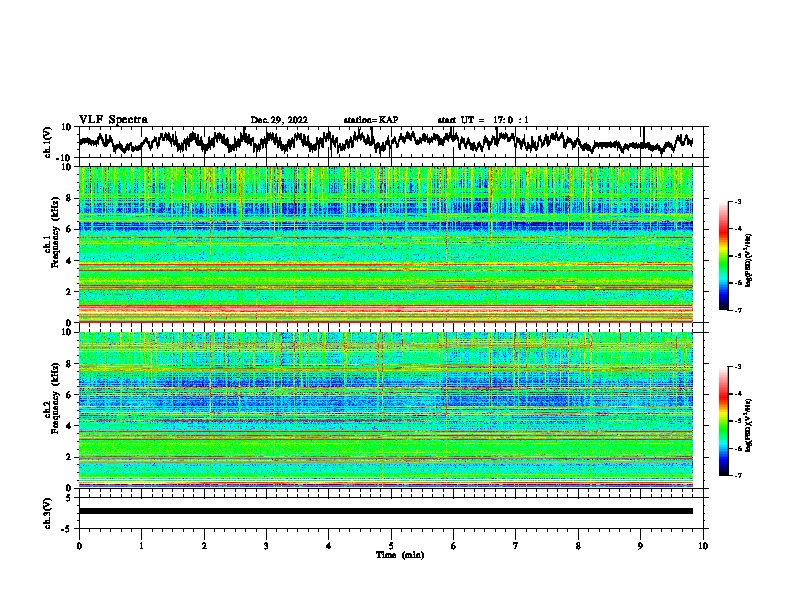Click the "2" kHz tick on ch.2 frequency axis
Screen dimensions: 792x612
point(69,457)
